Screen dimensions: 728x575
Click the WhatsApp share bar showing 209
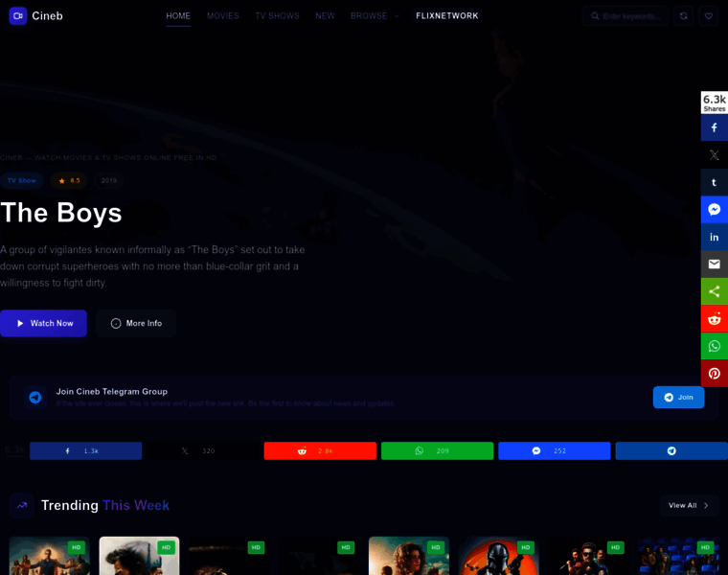[x=437, y=451]
